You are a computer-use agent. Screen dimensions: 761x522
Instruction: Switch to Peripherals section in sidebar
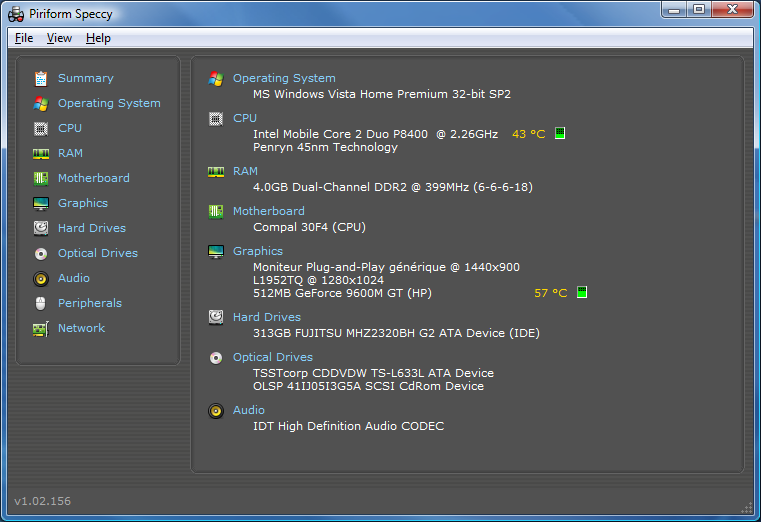pos(90,303)
